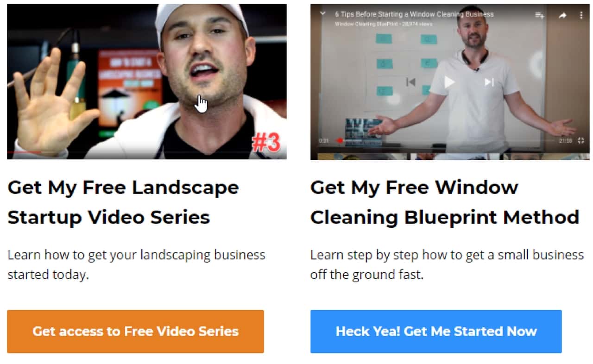Click the red scrubber on the progress bar
This screenshot has height=364, width=593.
click(340, 140)
